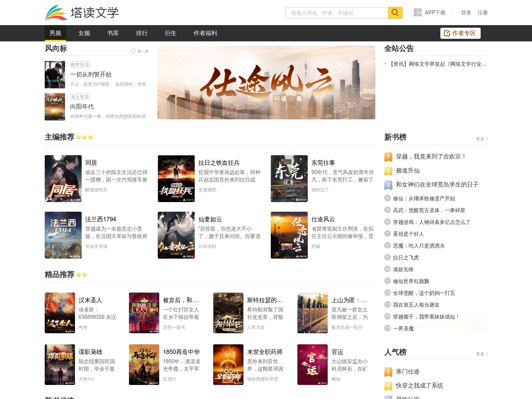Open the 上山为匪 book cover
The width and height of the screenshot is (532, 399).
(313, 313)
